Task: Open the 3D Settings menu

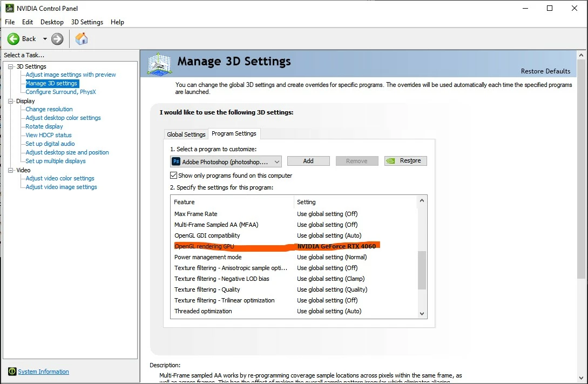Action: (x=87, y=22)
